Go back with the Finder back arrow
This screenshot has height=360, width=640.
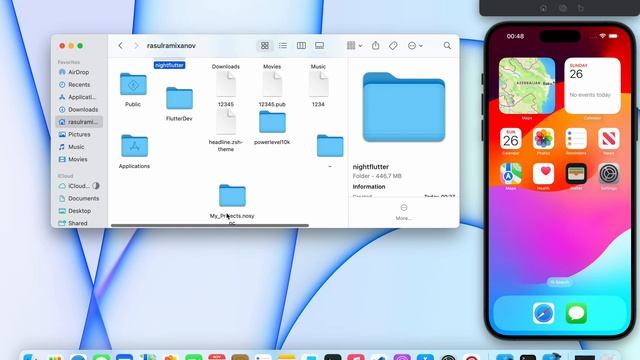click(x=120, y=46)
